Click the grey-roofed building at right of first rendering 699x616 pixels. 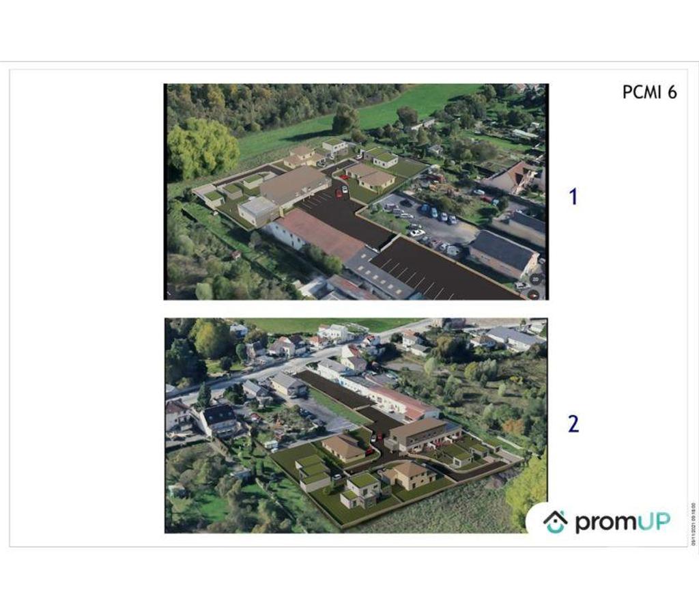tap(504, 253)
